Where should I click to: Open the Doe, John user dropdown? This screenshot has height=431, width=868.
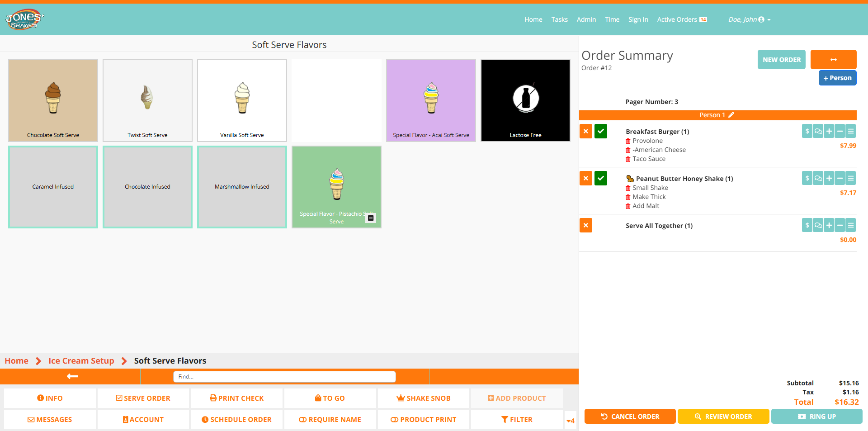(x=749, y=19)
